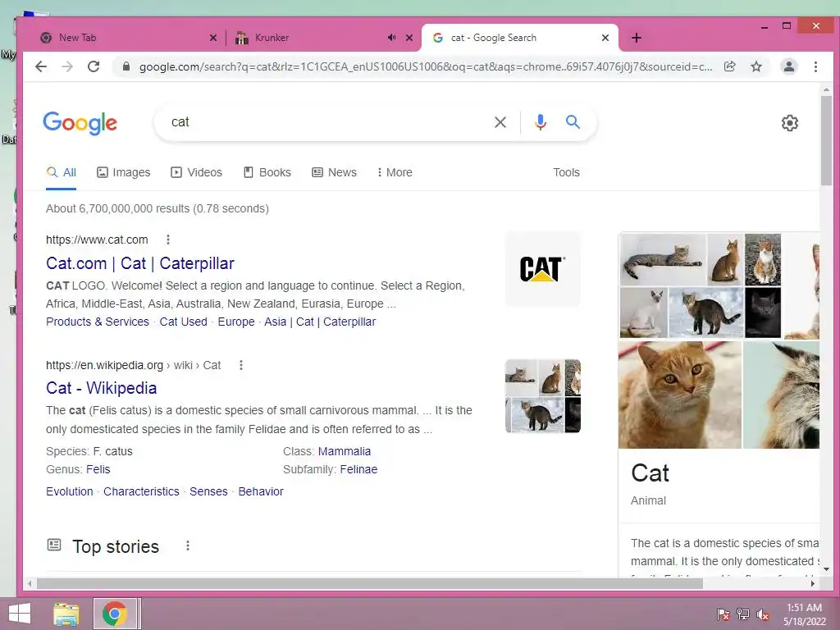Click the padlock site info icon
This screenshot has width=840, height=630.
point(126,66)
